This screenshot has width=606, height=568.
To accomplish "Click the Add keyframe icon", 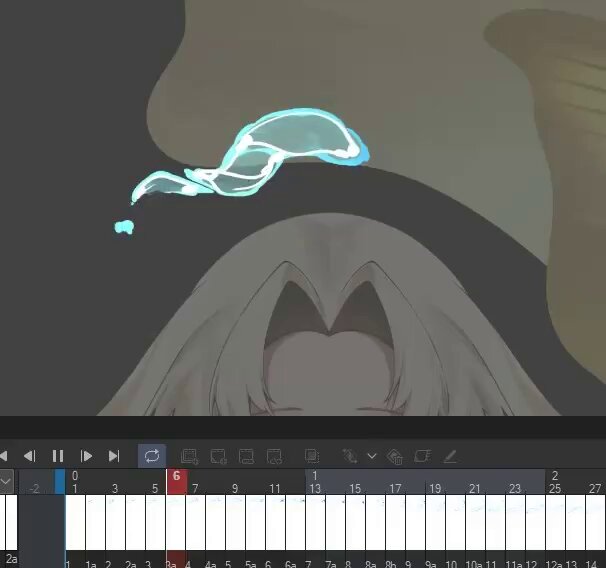I will 349,456.
